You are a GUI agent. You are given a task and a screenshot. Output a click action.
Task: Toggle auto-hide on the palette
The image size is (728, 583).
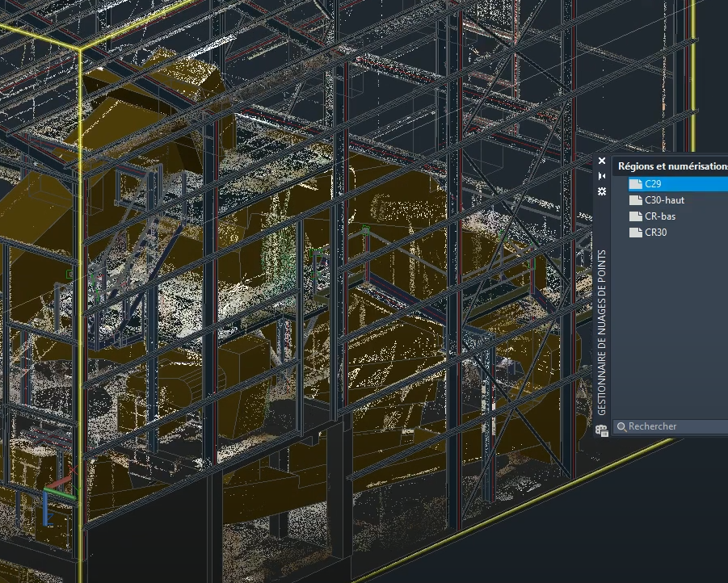602,176
